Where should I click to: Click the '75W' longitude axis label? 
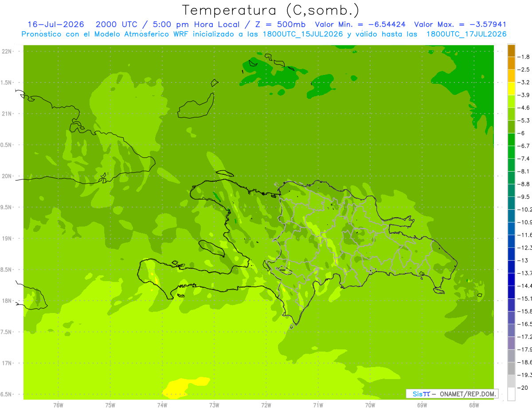[x=110, y=405]
